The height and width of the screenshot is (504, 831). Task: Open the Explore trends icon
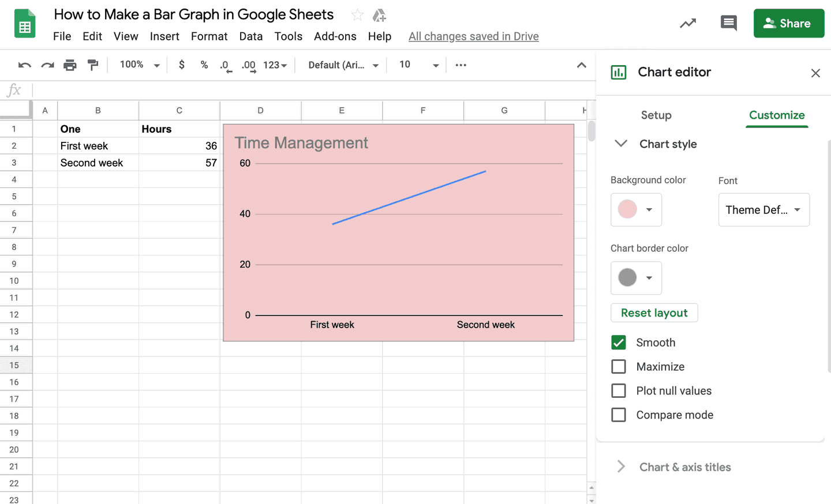(x=688, y=23)
